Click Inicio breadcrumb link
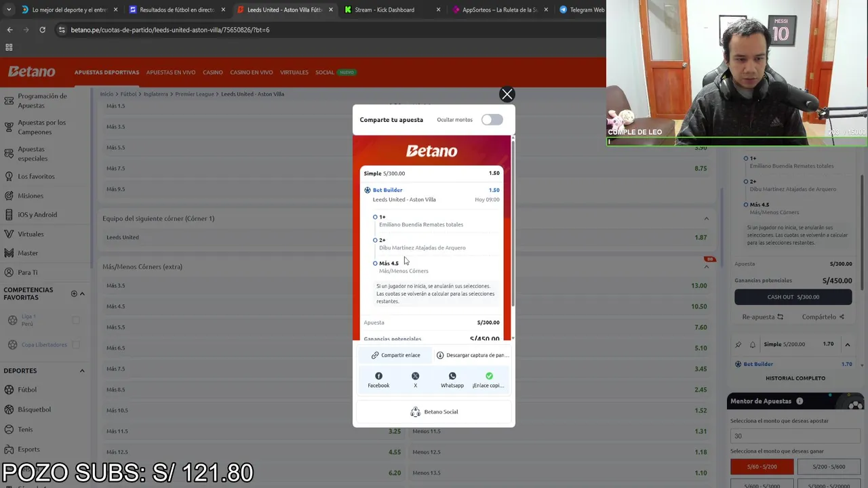This screenshot has width=868, height=488. [x=106, y=94]
